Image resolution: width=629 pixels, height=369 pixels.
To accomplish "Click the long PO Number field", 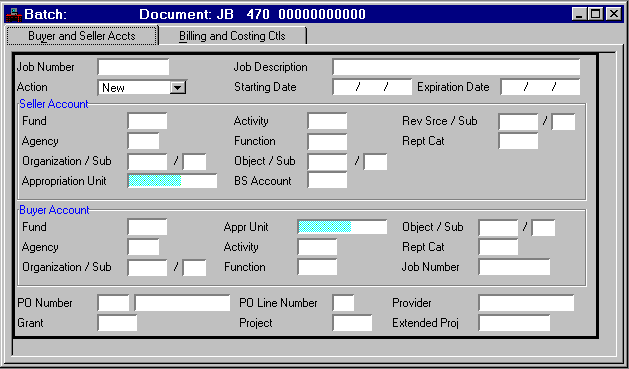I will coord(182,303).
